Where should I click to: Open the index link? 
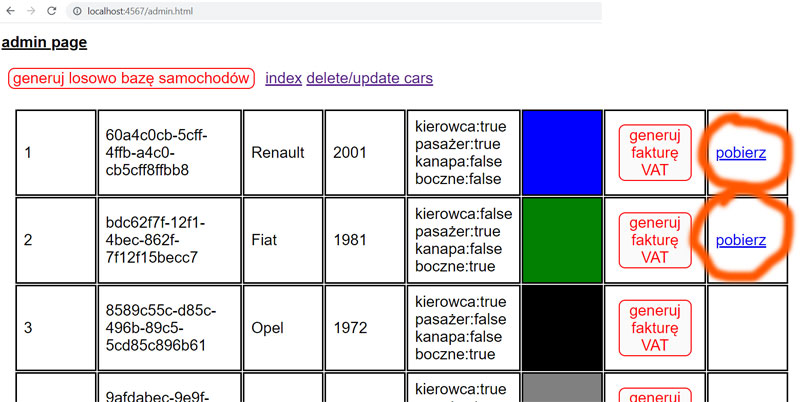point(284,78)
